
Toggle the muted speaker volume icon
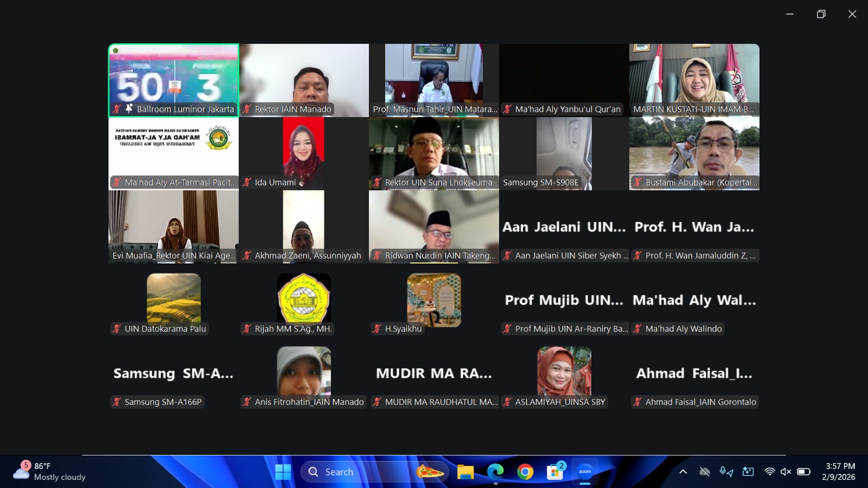click(x=786, y=472)
